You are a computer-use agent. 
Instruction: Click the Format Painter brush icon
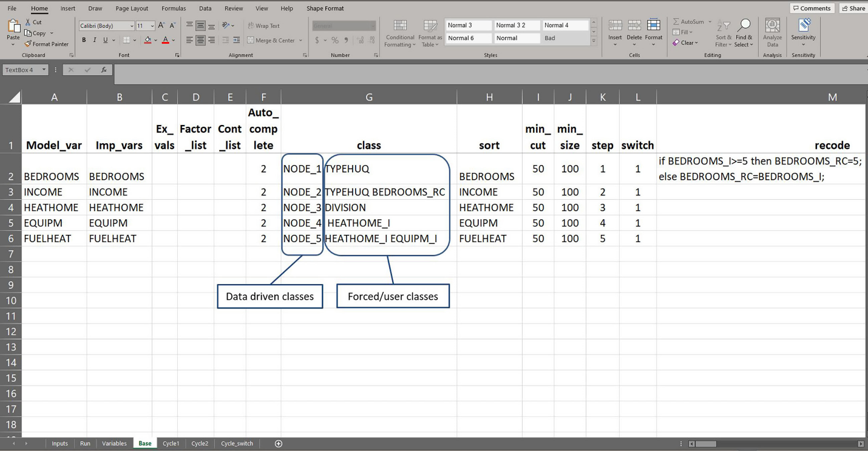pyautogui.click(x=28, y=44)
